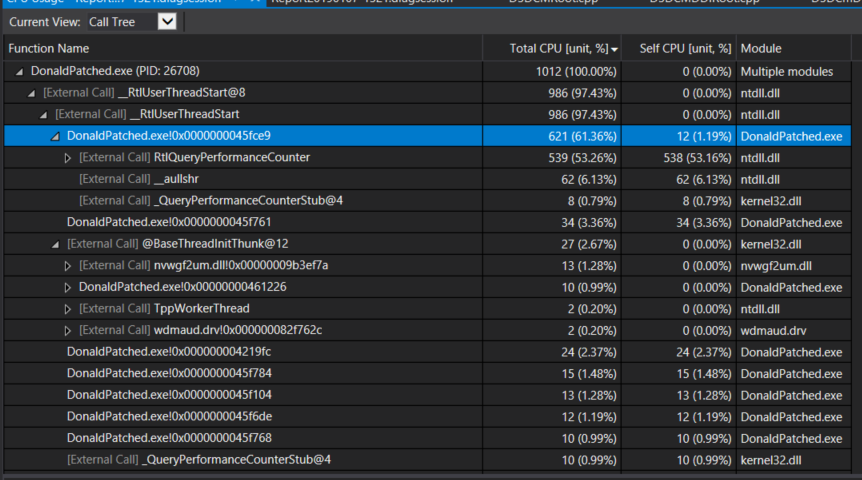862x480 pixels.
Task: Expand the RtlQueryPerformanceCounter row
Action: click(x=68, y=158)
